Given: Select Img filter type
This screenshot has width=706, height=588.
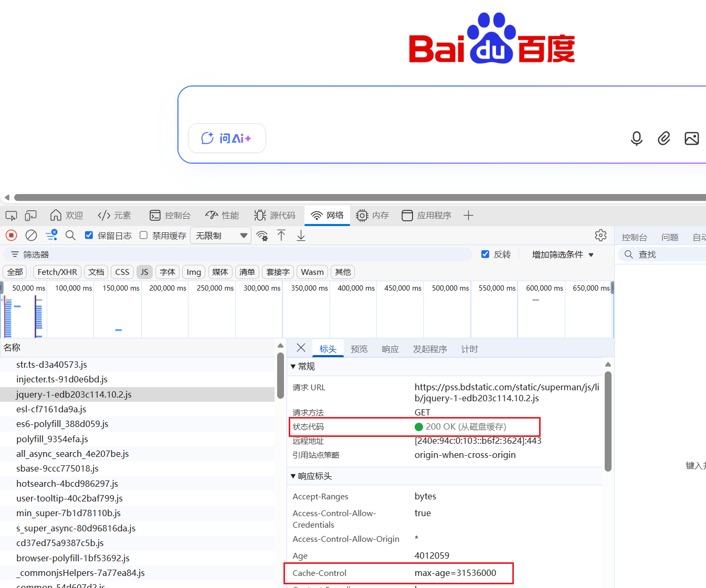Looking at the screenshot, I should 194,272.
